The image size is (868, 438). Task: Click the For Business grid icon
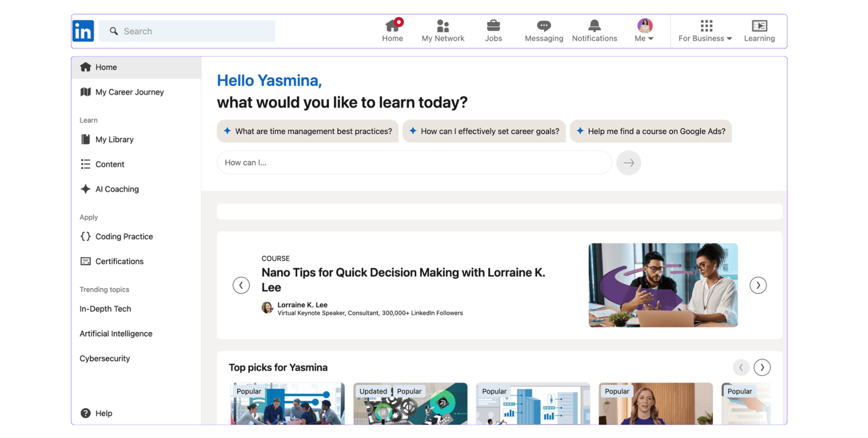tap(706, 26)
